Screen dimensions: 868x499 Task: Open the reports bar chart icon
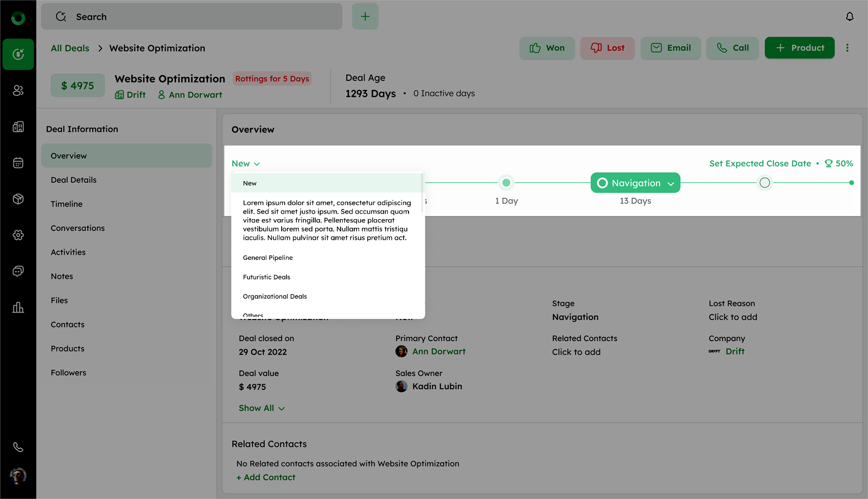[18, 308]
